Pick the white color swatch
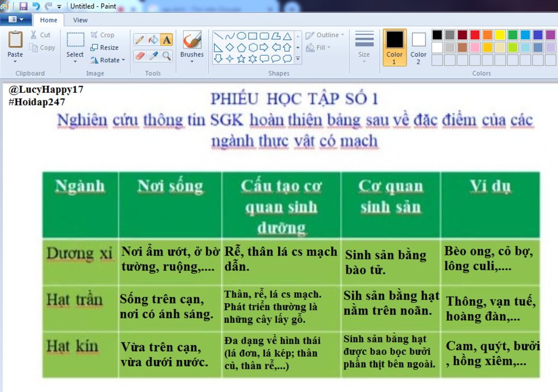The height and width of the screenshot is (392, 558). pyautogui.click(x=438, y=47)
